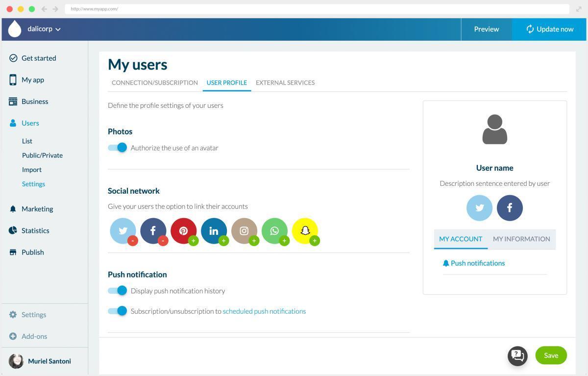Open Add-ons page
The image size is (588, 376).
click(x=28, y=336)
